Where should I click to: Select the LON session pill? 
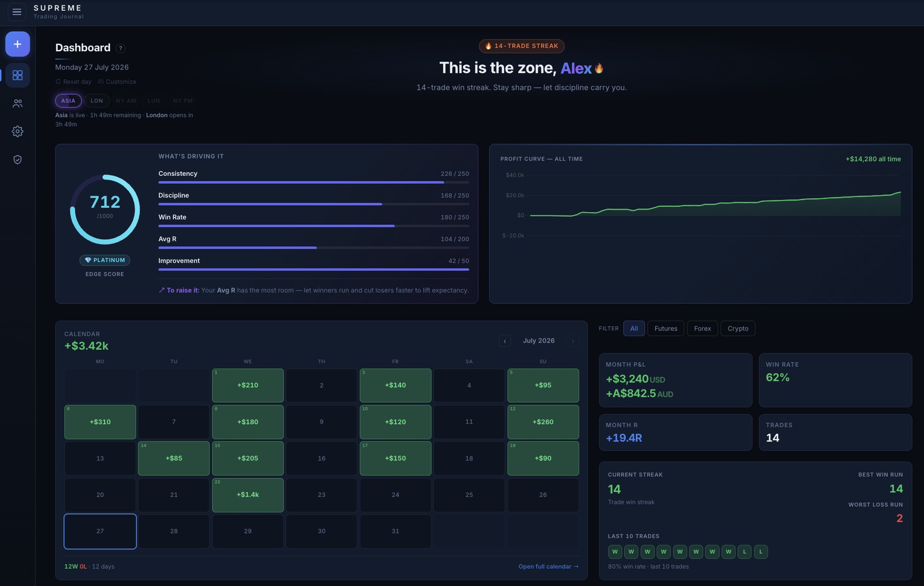(97, 101)
